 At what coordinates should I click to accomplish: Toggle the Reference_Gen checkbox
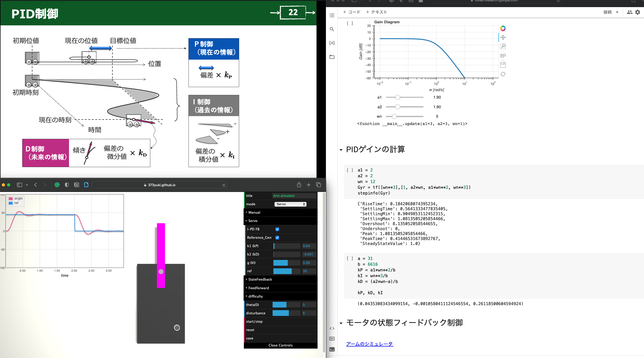[277, 237]
